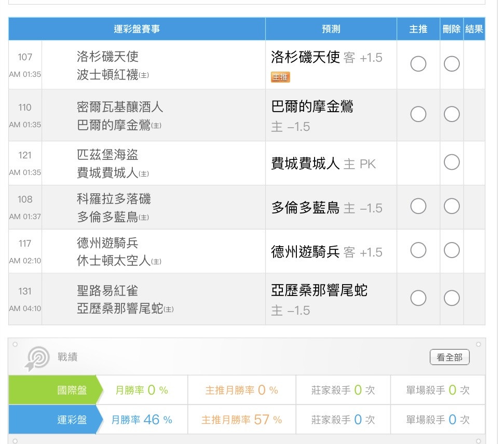Toggle delete circle for game 110
This screenshot has width=504, height=444.
point(452,114)
